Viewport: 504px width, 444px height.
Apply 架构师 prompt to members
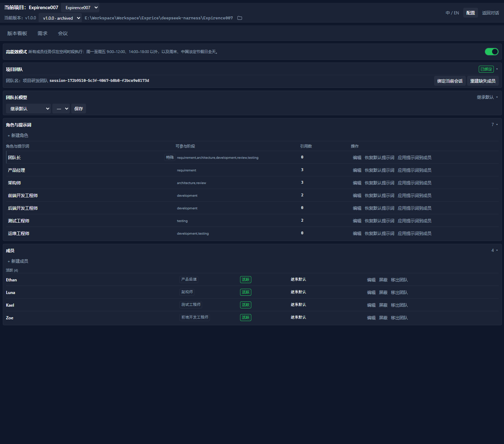click(x=415, y=183)
